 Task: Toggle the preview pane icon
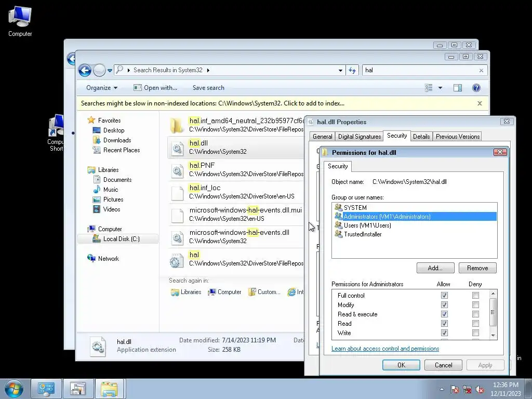[x=457, y=87]
